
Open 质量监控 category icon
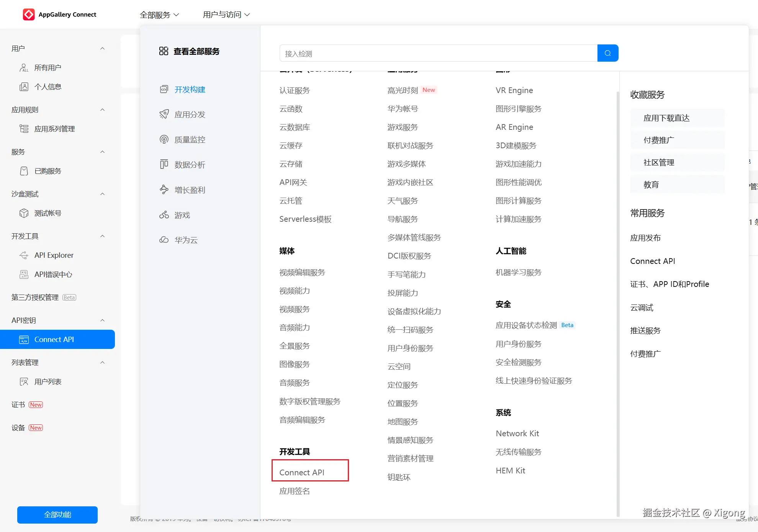[x=164, y=139]
